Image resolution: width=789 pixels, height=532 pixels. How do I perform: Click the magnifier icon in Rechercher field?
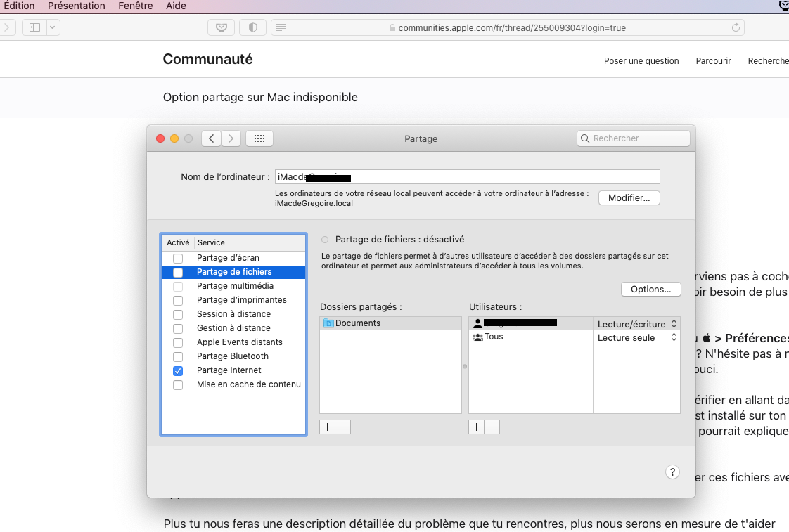(x=584, y=138)
